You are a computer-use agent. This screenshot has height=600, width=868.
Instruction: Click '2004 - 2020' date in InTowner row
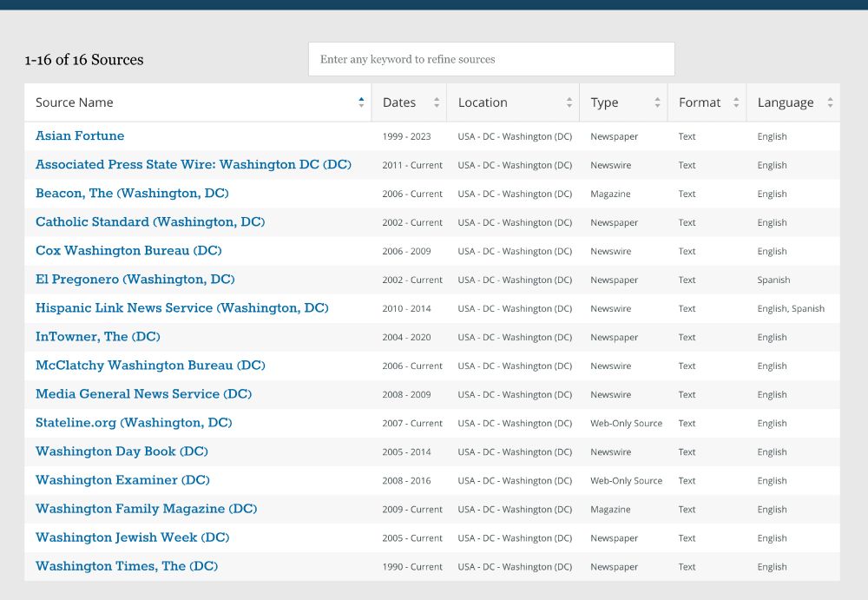click(x=406, y=338)
